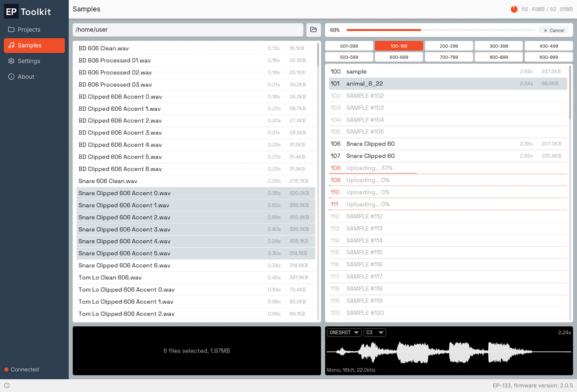Click the device sample list scrollbar
This screenshot has width=577, height=392.
coord(570,93)
